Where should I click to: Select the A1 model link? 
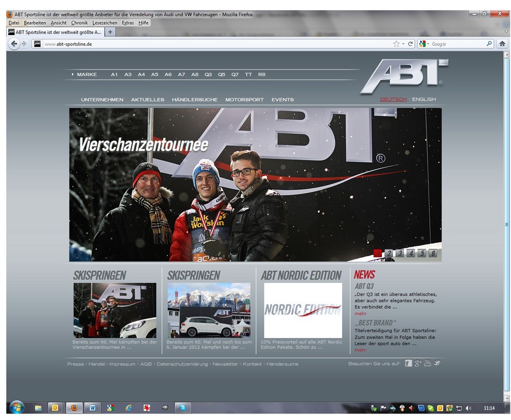click(x=114, y=74)
